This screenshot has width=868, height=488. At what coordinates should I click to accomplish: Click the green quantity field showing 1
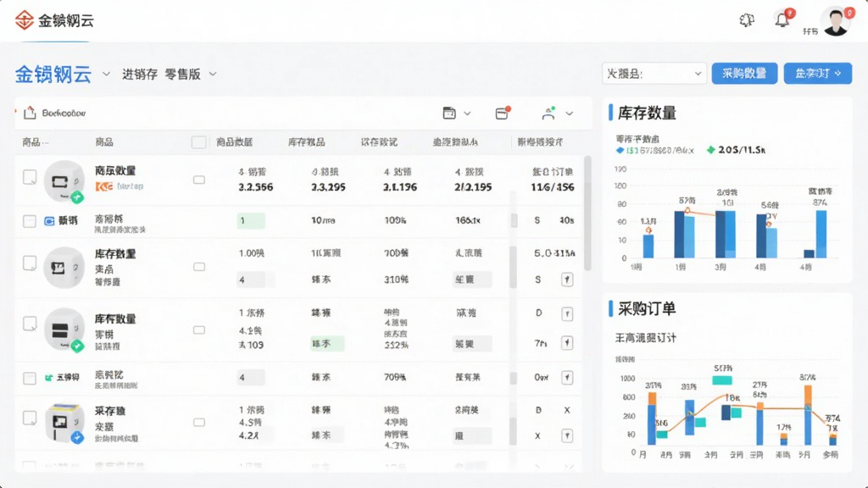tap(251, 221)
